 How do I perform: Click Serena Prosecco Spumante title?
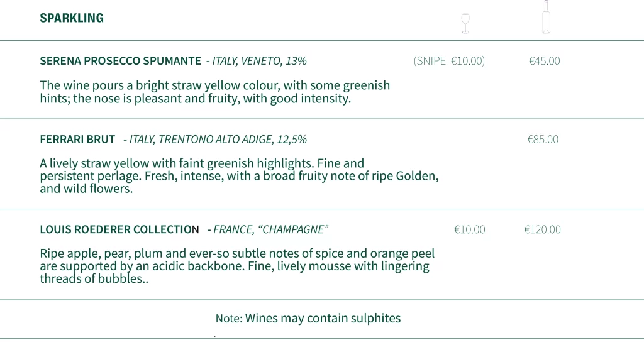[120, 61]
